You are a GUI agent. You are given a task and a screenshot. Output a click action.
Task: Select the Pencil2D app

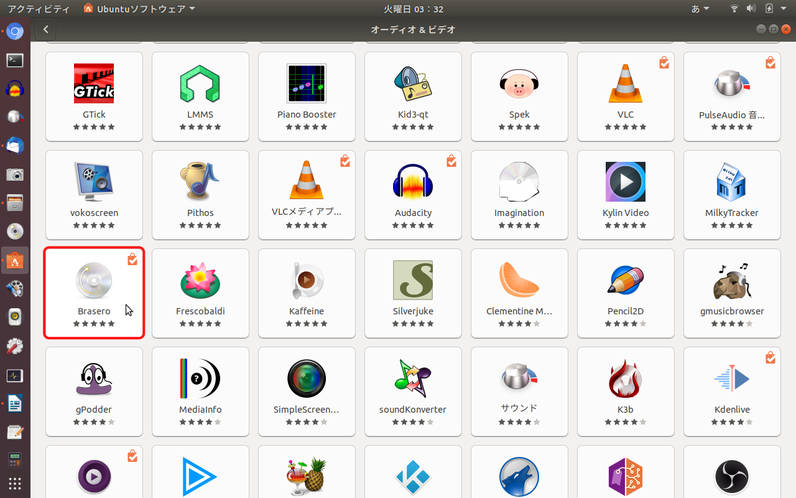[625, 293]
